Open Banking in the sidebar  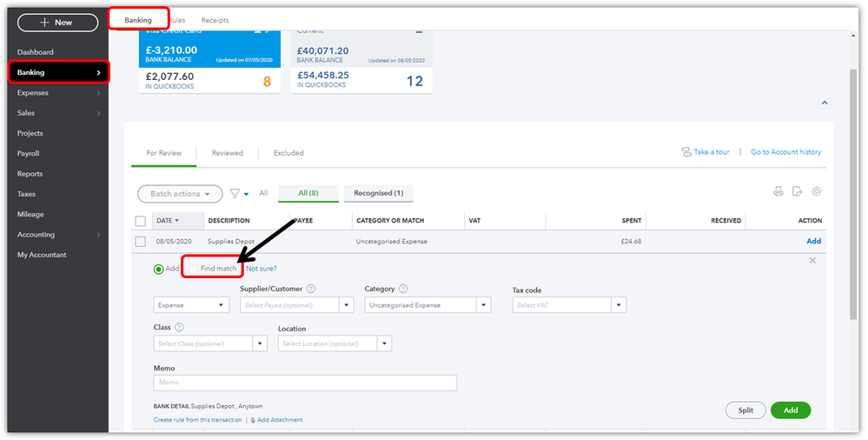point(58,72)
